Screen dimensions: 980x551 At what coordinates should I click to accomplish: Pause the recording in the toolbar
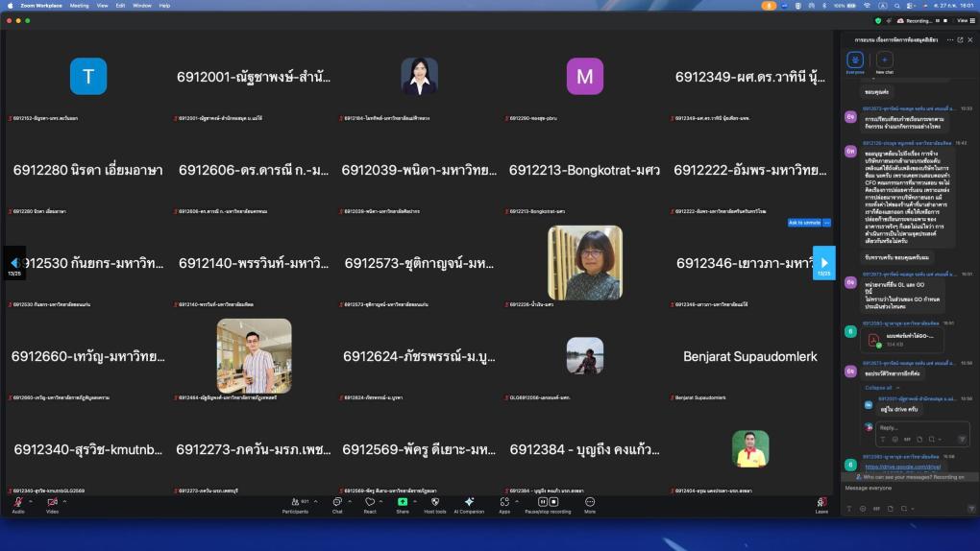pos(543,501)
